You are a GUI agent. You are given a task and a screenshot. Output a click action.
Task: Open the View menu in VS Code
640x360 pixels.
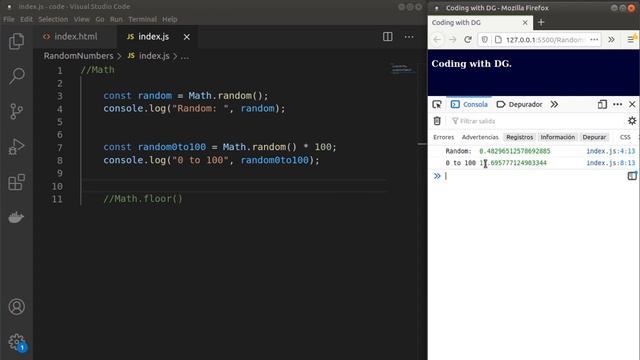pos(82,19)
